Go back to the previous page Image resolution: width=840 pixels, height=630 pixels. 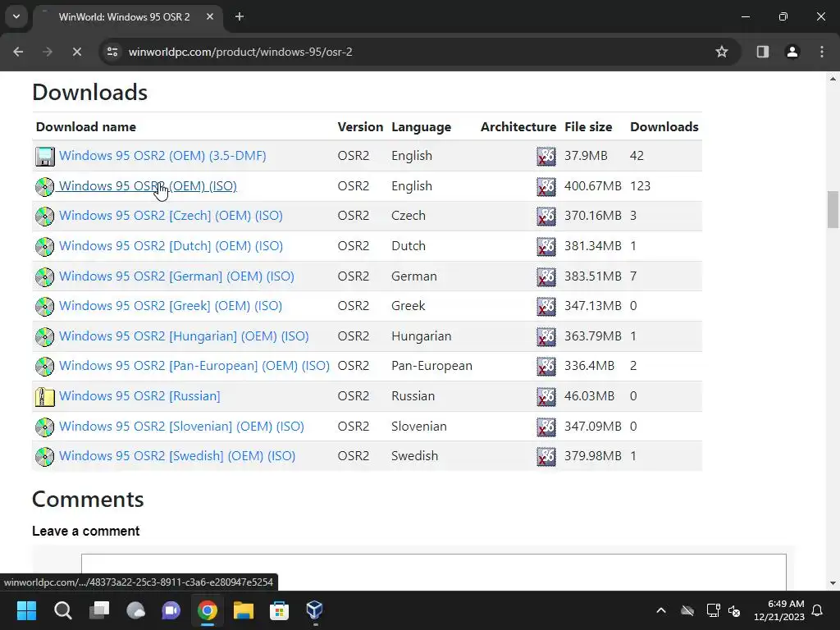point(18,52)
